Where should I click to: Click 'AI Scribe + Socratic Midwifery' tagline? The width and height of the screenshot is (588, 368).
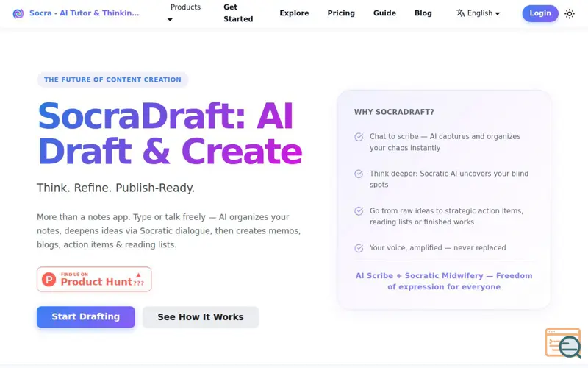pyautogui.click(x=444, y=281)
